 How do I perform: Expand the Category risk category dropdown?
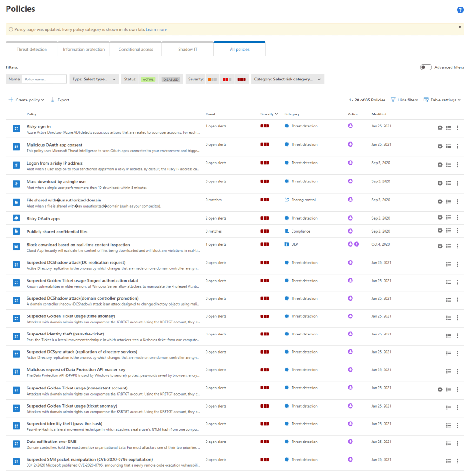(x=287, y=80)
